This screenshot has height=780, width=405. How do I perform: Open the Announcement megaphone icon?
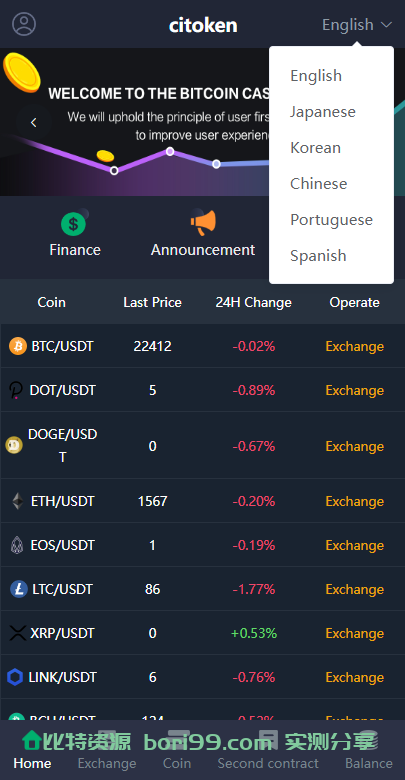(x=203, y=223)
